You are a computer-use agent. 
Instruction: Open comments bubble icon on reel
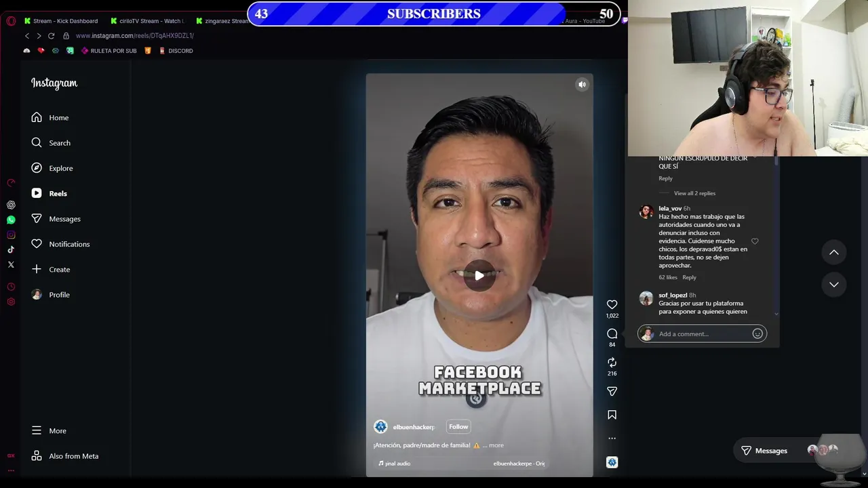click(x=612, y=333)
